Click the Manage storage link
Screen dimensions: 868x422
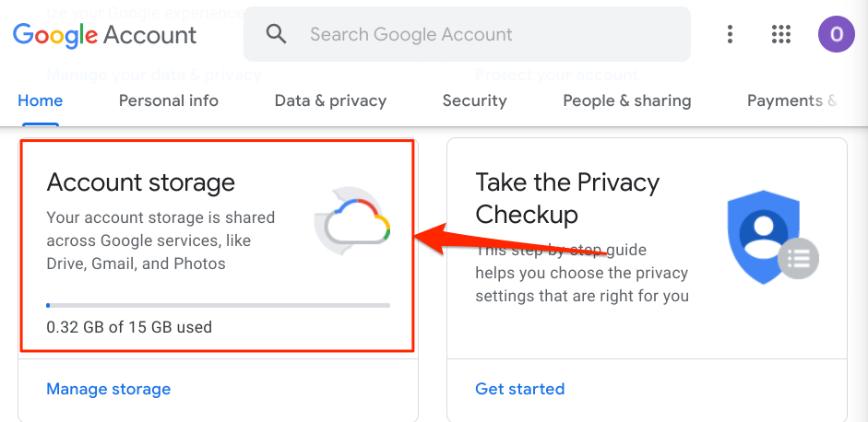(109, 389)
